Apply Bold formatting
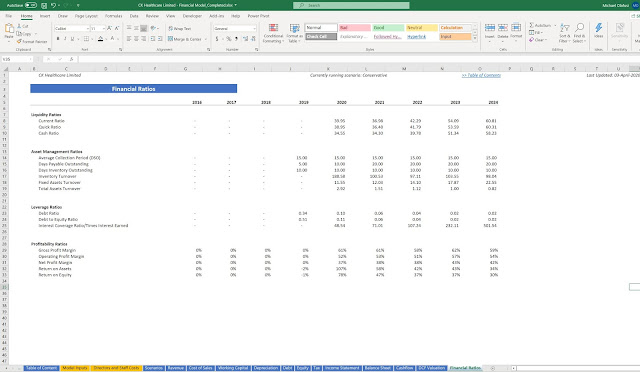 point(58,39)
